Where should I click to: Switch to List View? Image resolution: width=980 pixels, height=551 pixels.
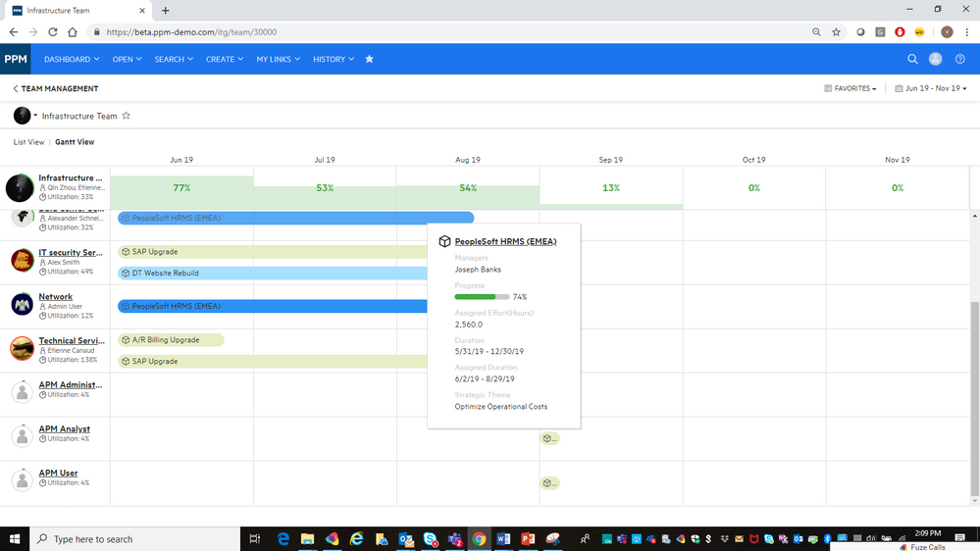pos(28,142)
